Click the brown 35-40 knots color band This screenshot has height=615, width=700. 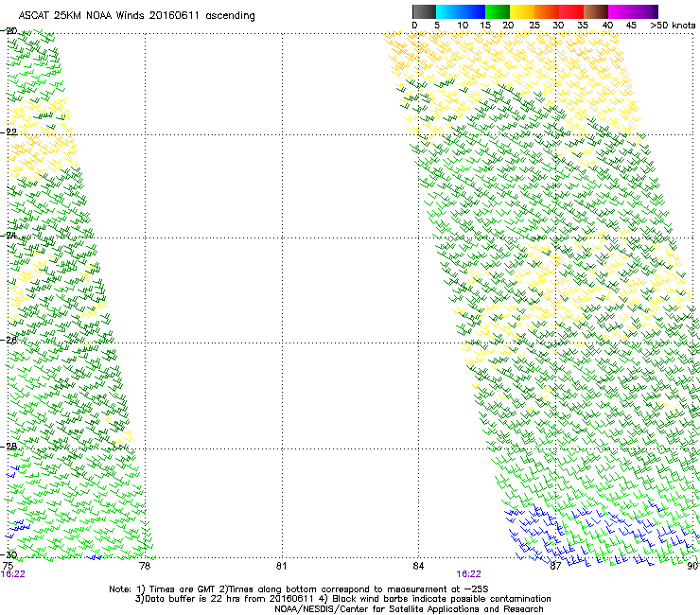[596, 11]
